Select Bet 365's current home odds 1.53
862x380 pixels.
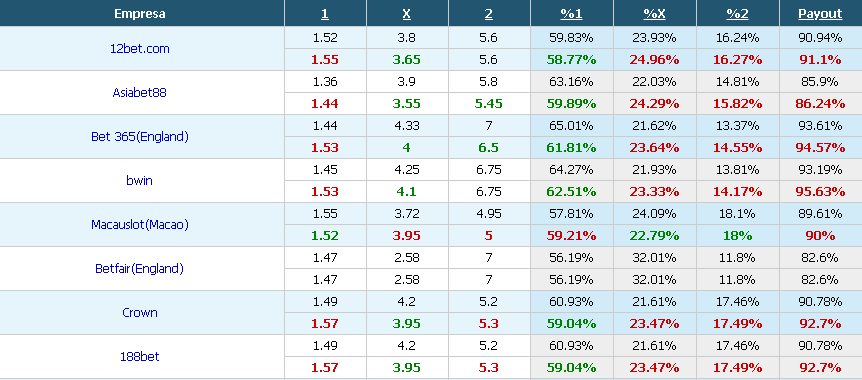(325, 148)
